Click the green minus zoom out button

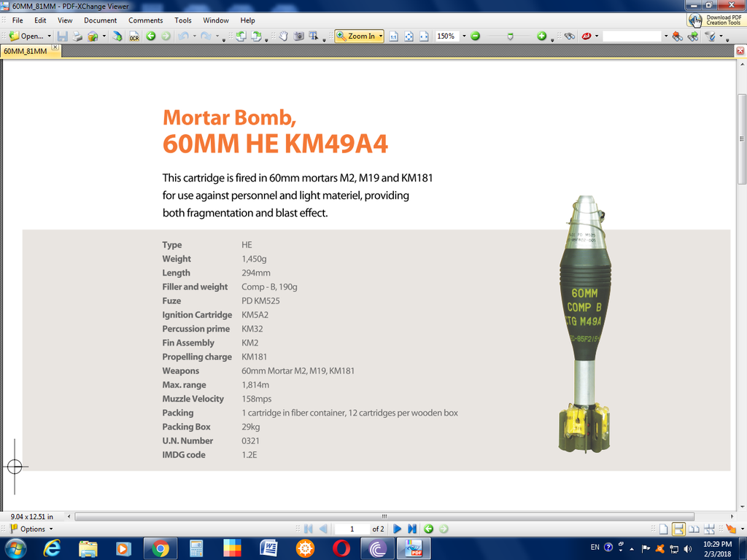click(475, 36)
